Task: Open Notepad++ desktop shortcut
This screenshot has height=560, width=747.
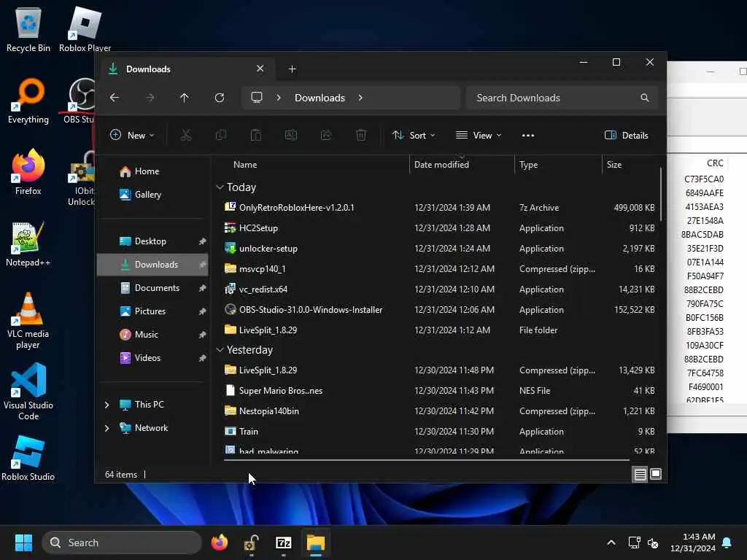Action: pyautogui.click(x=28, y=244)
